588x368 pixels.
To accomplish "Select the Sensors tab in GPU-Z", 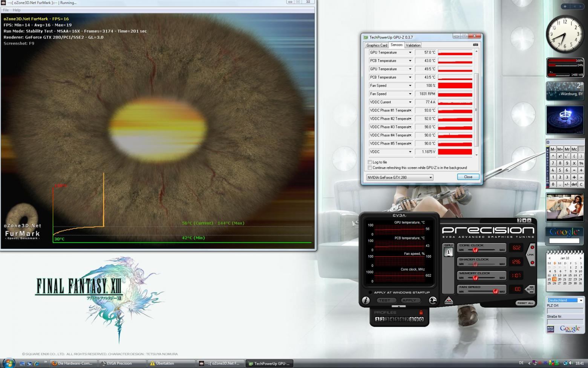I will 397,45.
